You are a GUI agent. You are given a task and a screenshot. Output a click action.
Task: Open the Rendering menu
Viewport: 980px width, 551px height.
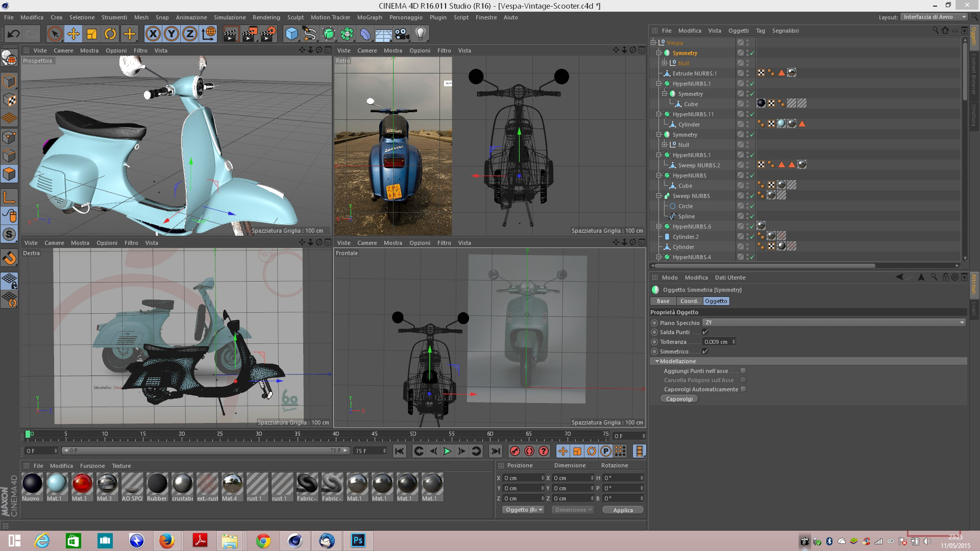(266, 17)
